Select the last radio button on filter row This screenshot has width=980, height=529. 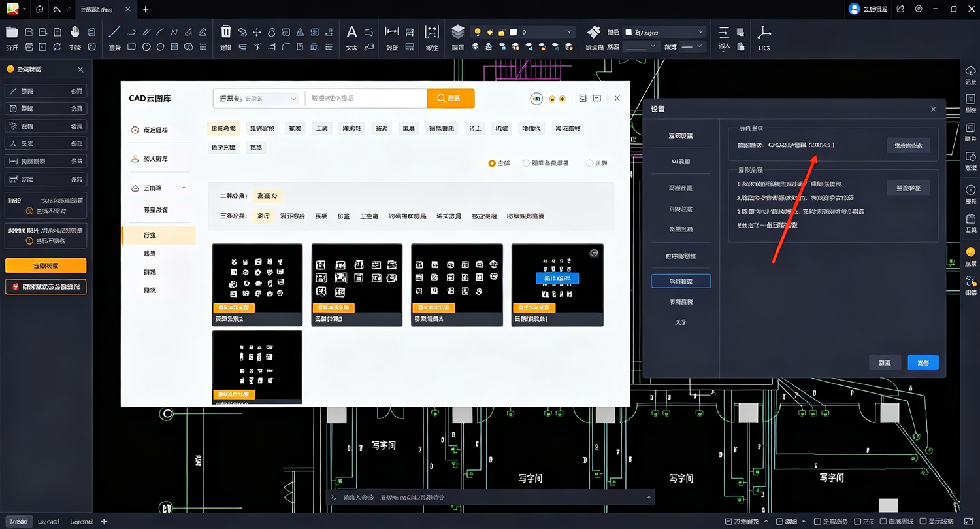pyautogui.click(x=589, y=163)
